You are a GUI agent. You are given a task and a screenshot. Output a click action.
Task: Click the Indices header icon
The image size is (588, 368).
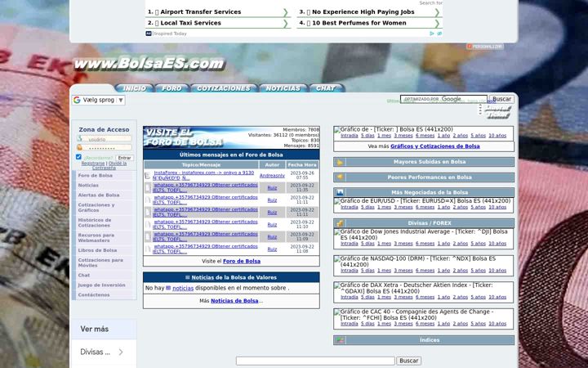340,340
